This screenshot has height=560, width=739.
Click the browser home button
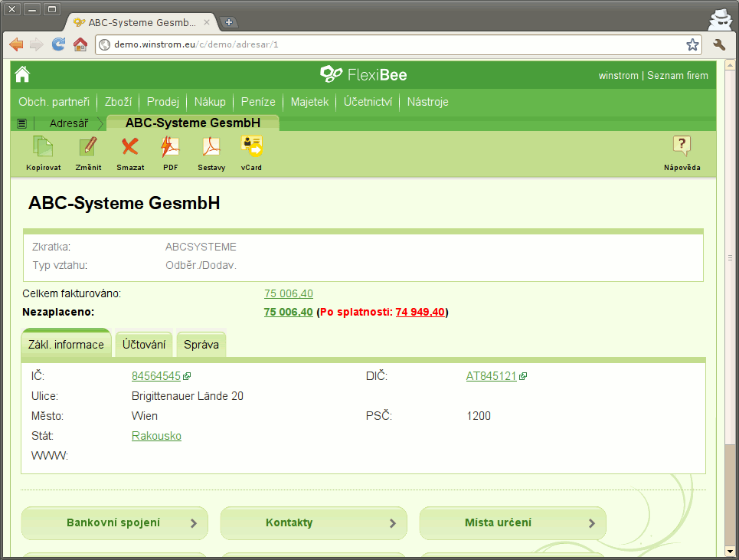coord(80,44)
